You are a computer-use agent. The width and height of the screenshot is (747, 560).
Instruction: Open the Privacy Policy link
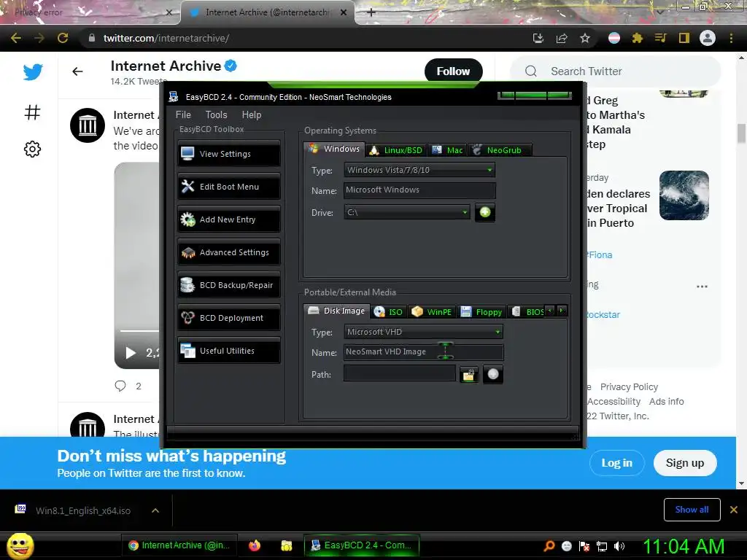tap(629, 386)
